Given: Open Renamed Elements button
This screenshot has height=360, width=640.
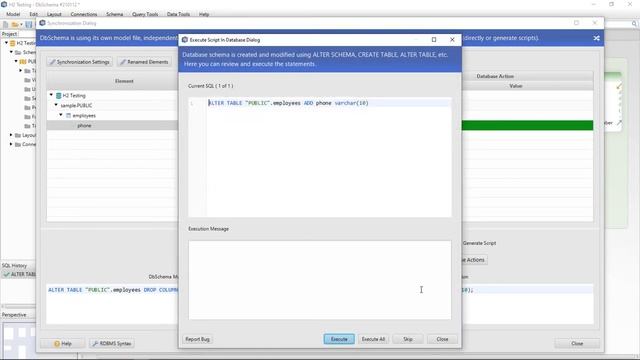Looking at the screenshot, I should pyautogui.click(x=144, y=62).
